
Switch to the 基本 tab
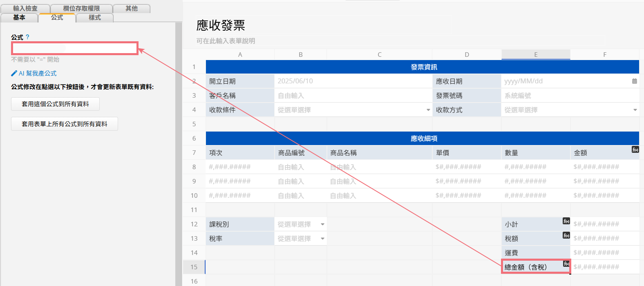(x=19, y=18)
